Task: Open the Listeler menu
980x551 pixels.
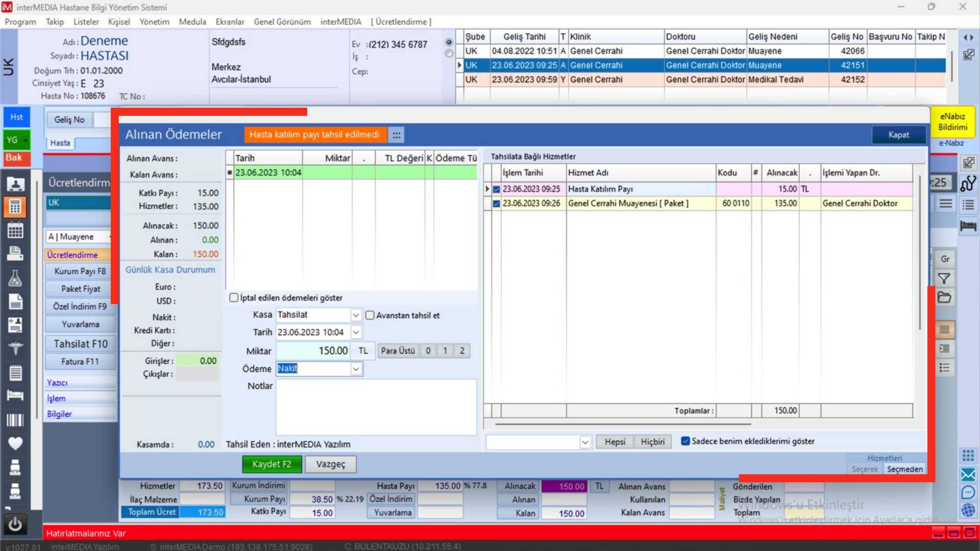Action: click(86, 22)
